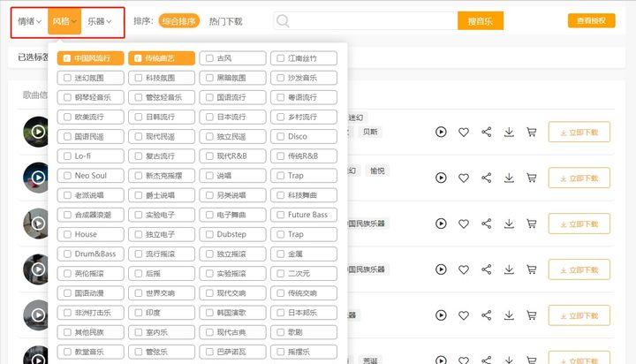Image resolution: width=636 pixels, height=364 pixels.
Task: Click the shopping cart icon in the 贝斯 row
Action: pyautogui.click(x=532, y=133)
